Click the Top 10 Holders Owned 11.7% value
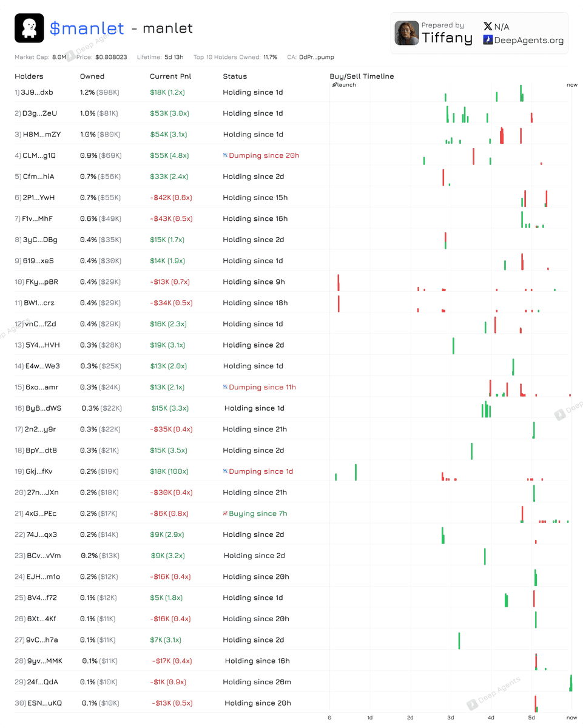Screen dimensions: 583x728 click(270, 57)
